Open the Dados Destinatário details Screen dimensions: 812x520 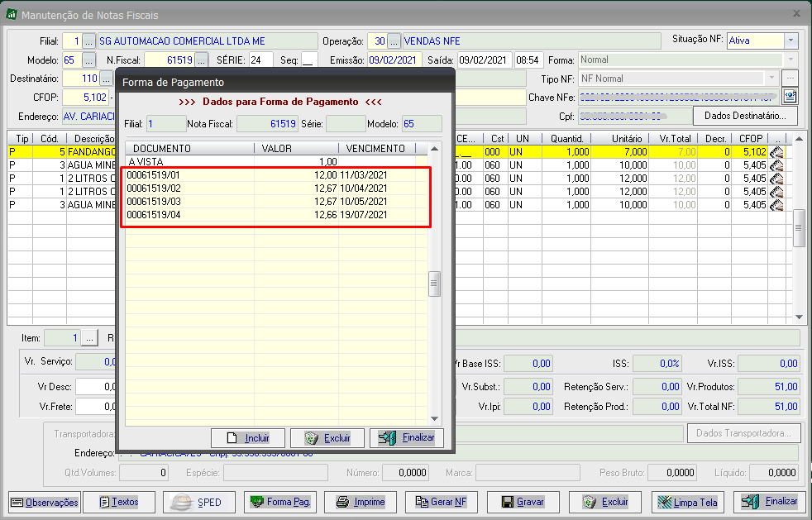745,116
